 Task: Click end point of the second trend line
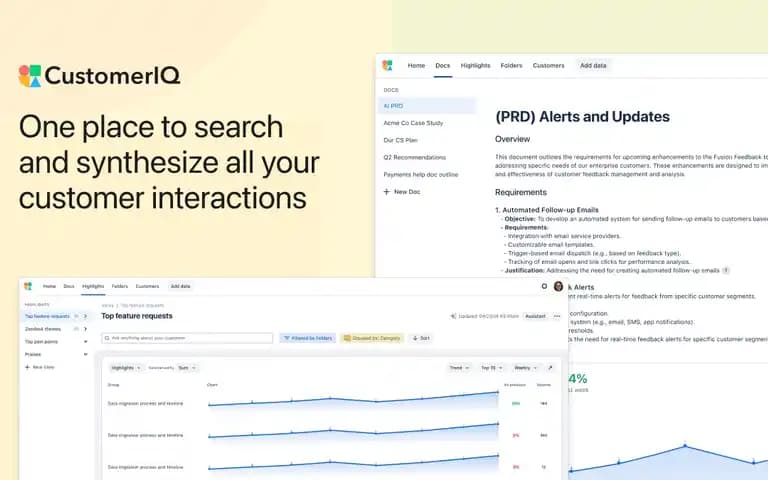click(x=498, y=424)
